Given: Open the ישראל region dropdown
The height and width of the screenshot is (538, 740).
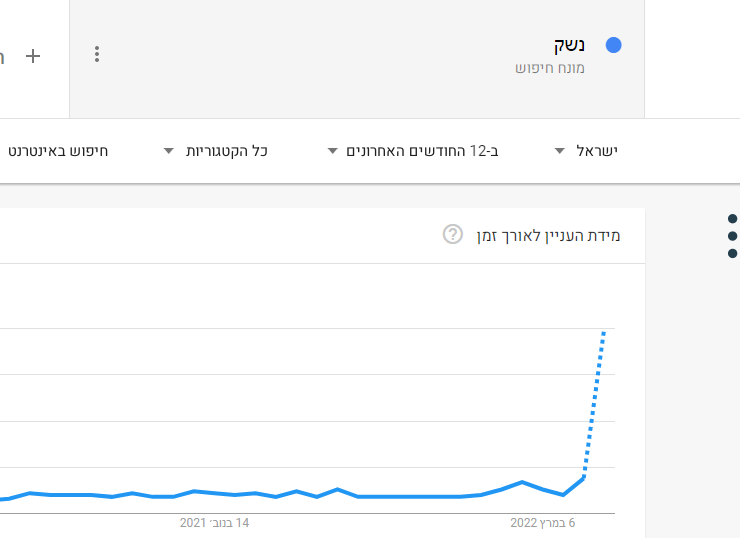Looking at the screenshot, I should [587, 151].
